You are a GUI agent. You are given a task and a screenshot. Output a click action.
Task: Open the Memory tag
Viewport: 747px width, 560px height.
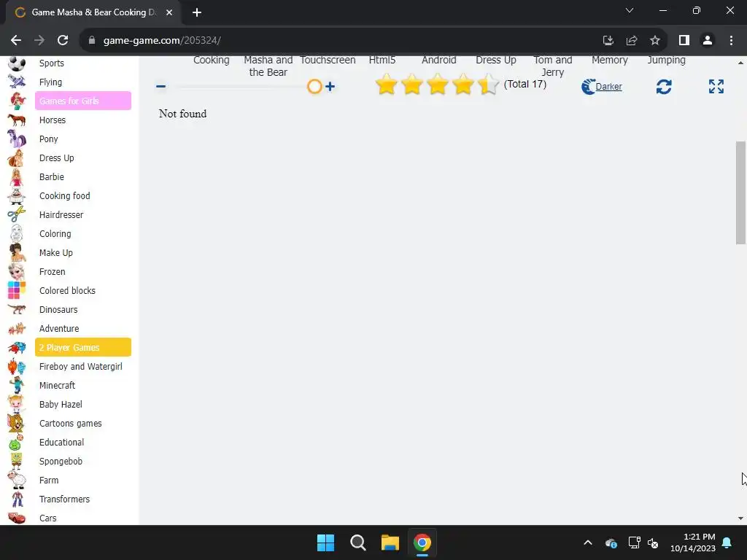point(610,60)
